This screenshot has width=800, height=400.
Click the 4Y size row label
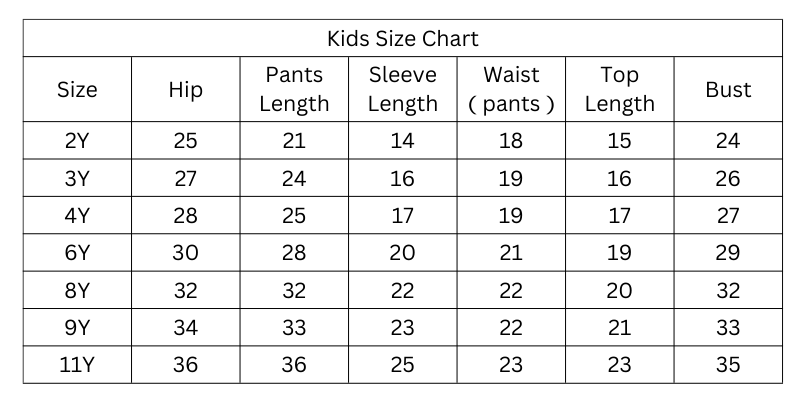click(x=77, y=215)
